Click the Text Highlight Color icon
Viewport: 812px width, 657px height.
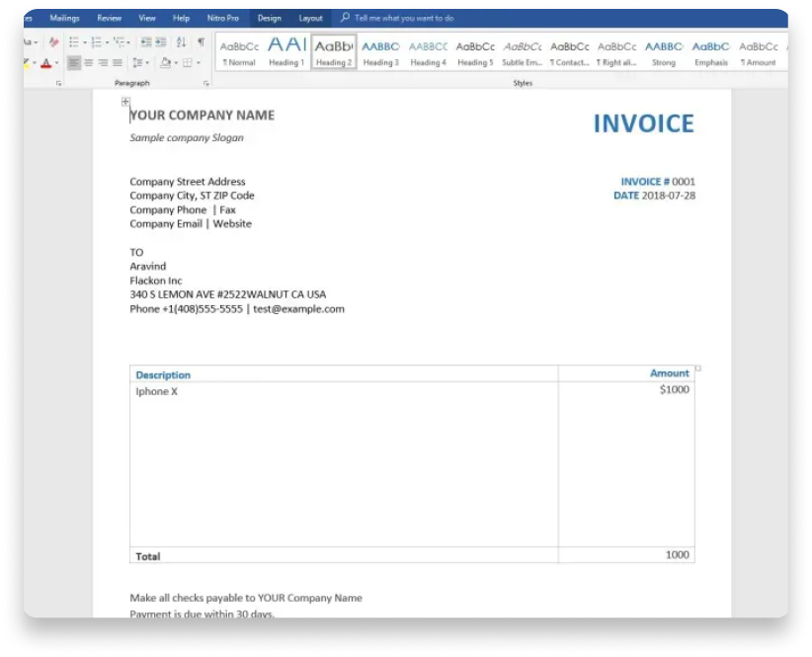point(27,61)
